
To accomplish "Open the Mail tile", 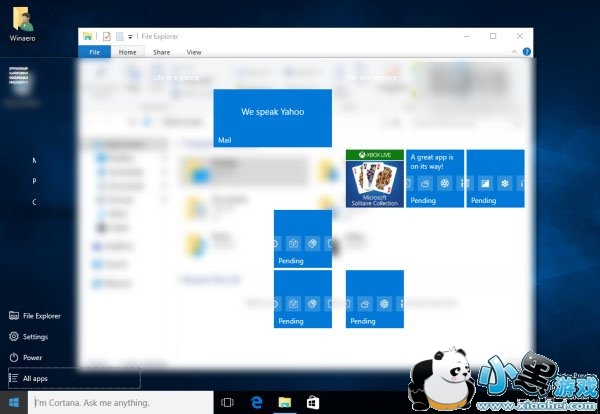I will [x=272, y=118].
